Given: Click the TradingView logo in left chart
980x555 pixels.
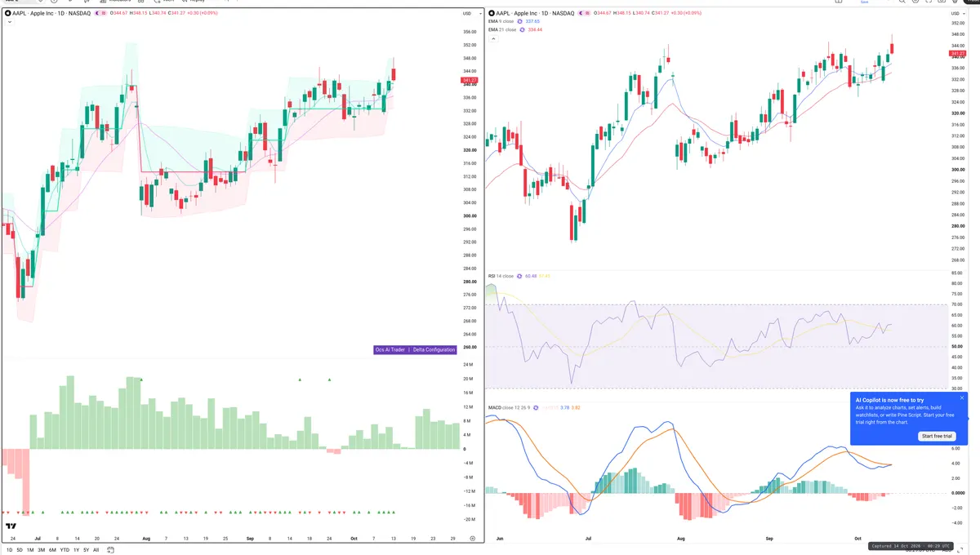Looking at the screenshot, I should click(x=11, y=527).
